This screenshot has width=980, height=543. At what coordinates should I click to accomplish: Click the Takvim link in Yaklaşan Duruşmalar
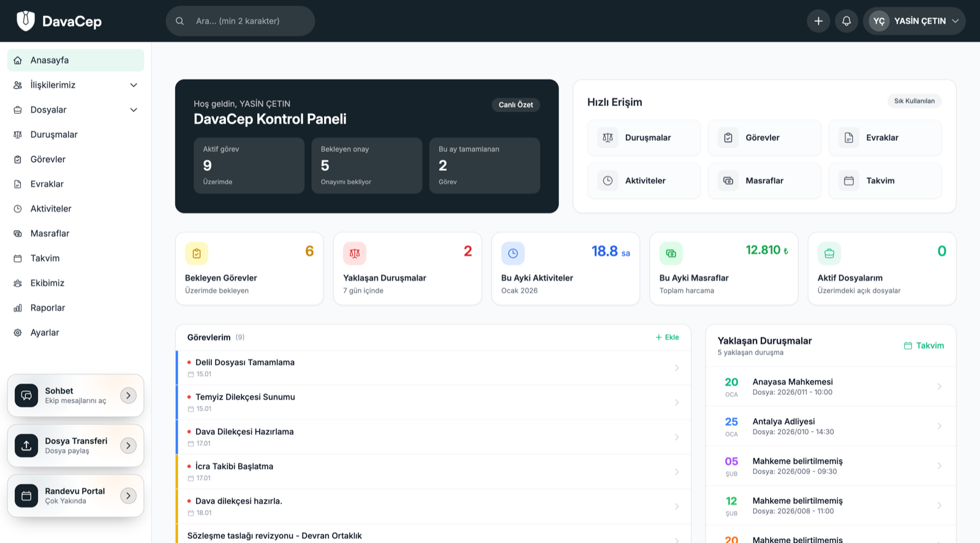pos(924,346)
